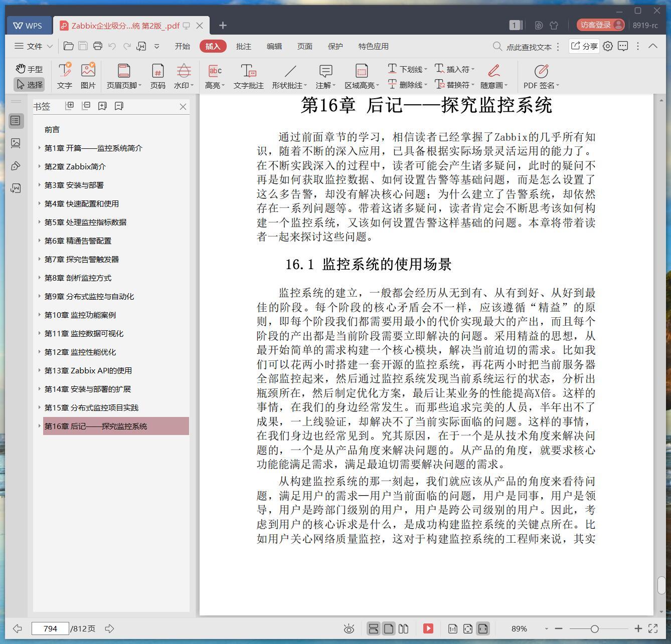Open the 随意画 freehand drawing tool
Image resolution: width=671 pixels, height=644 pixels.
494,77
